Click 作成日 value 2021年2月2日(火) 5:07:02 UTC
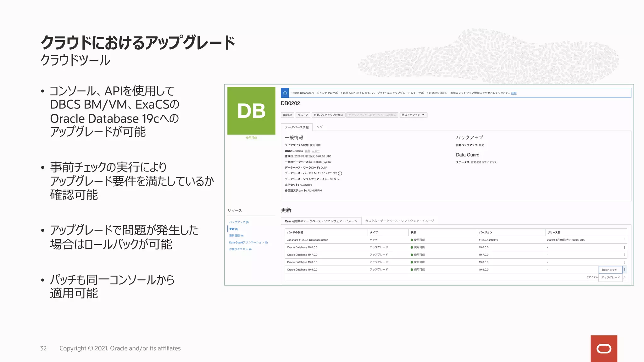 pyautogui.click(x=313, y=156)
